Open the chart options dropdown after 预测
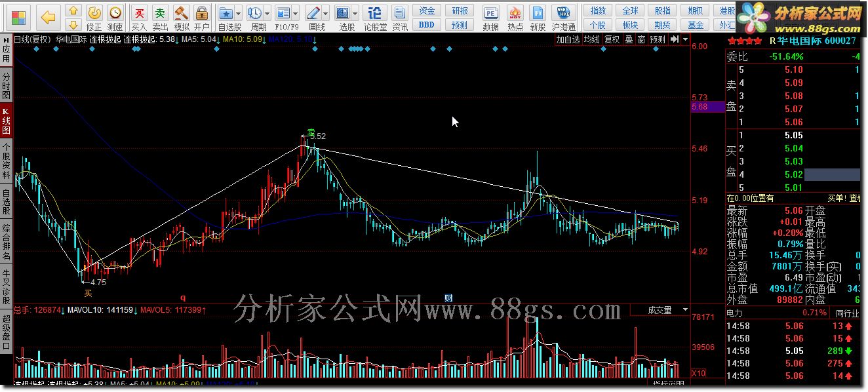The image size is (868, 392). tap(685, 39)
